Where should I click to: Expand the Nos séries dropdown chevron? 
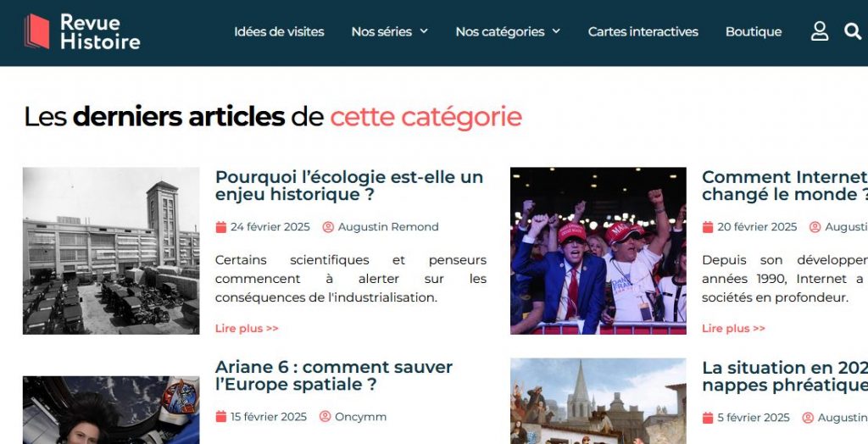coord(424,31)
